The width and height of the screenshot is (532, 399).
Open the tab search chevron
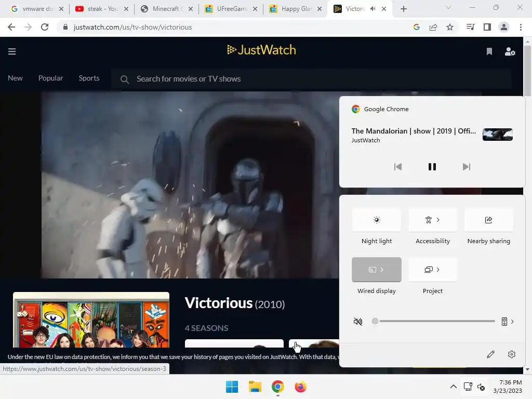pyautogui.click(x=448, y=7)
